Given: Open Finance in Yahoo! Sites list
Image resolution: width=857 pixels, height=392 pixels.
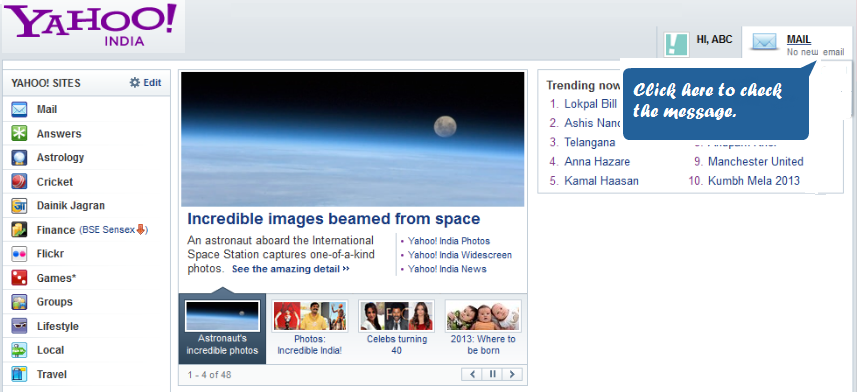Looking at the screenshot, I should [x=56, y=230].
